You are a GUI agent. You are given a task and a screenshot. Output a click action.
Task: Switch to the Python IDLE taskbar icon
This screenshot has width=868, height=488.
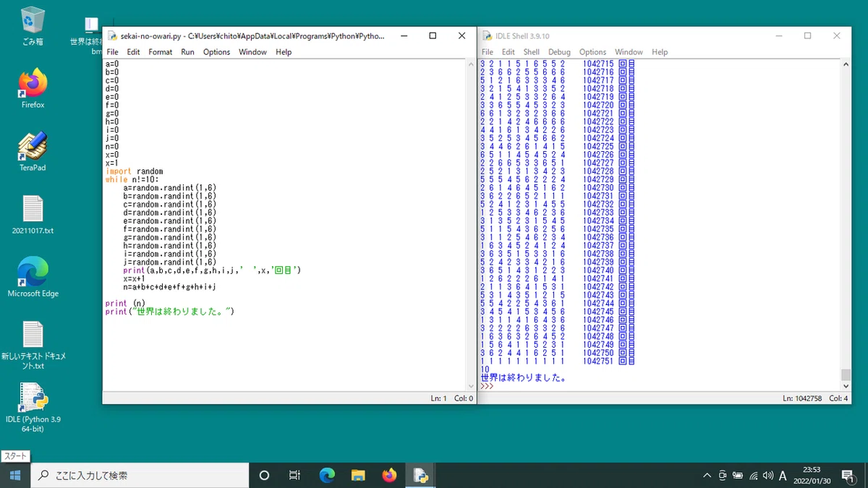point(421,475)
